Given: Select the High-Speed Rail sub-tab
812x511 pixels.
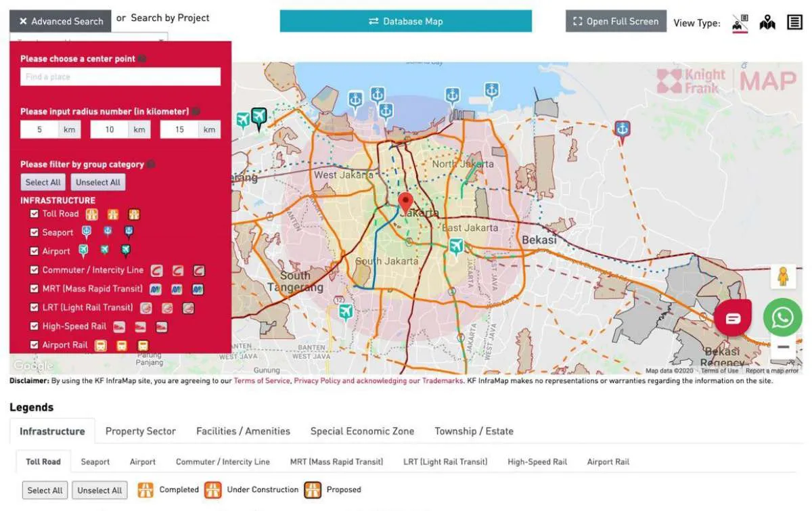Looking at the screenshot, I should 537,462.
